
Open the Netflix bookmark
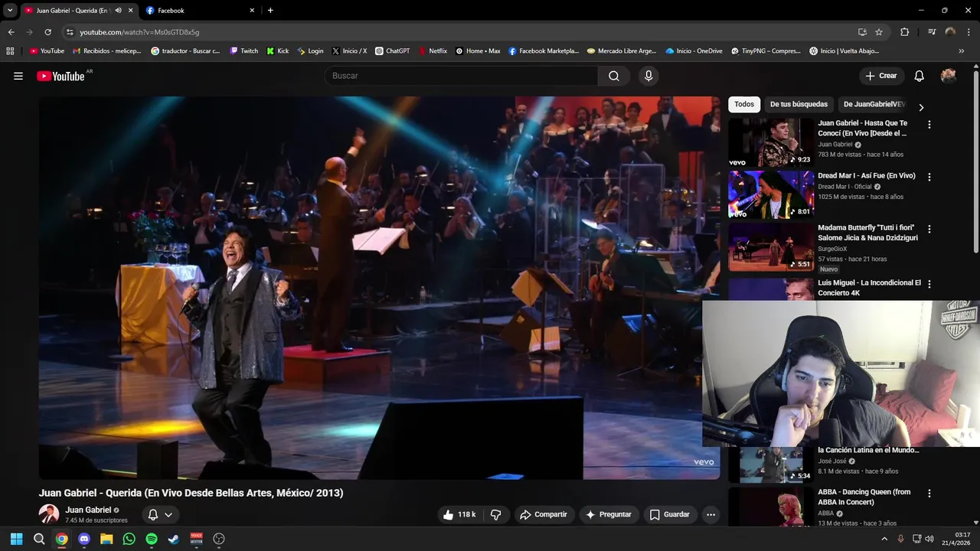pos(433,51)
